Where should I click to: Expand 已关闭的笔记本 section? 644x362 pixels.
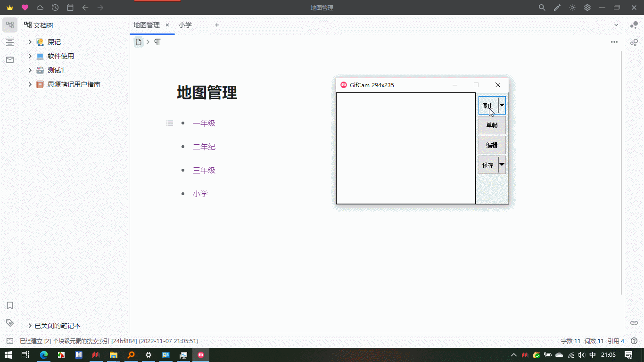coord(30,326)
